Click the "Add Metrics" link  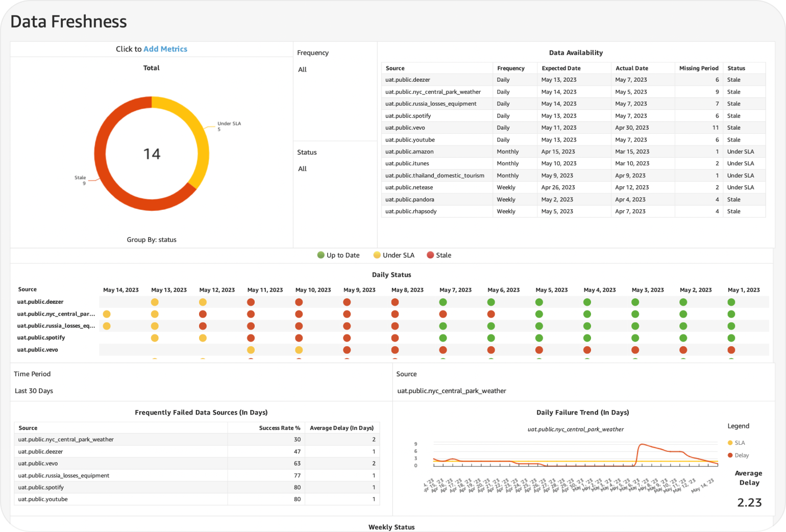(x=165, y=49)
